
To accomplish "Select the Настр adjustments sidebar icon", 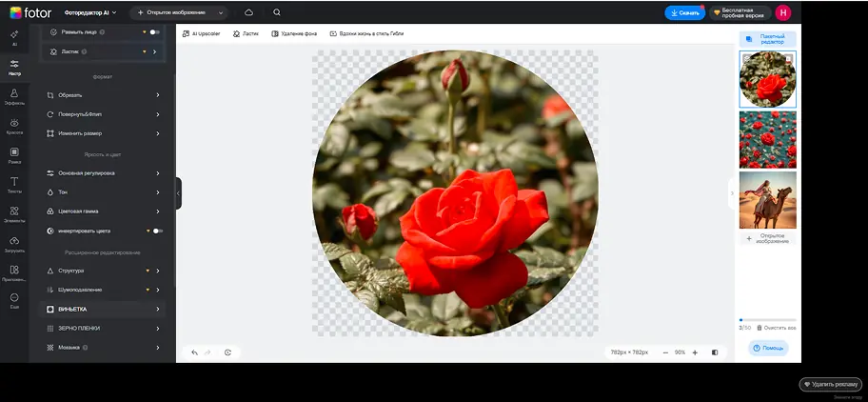I will click(x=14, y=67).
